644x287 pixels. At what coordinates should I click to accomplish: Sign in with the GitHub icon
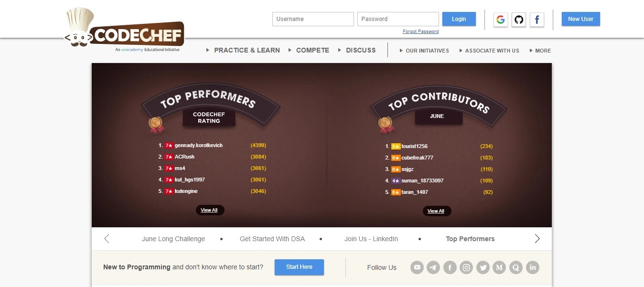[519, 20]
